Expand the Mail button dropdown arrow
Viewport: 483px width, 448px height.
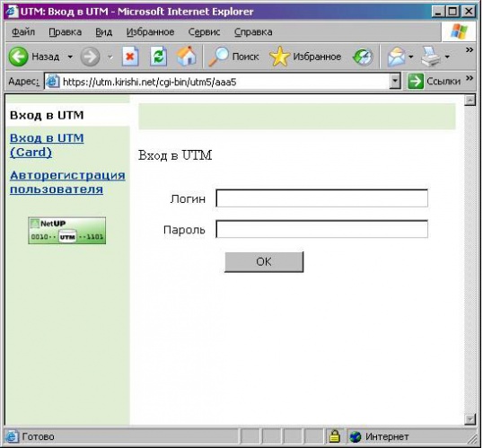(x=410, y=57)
